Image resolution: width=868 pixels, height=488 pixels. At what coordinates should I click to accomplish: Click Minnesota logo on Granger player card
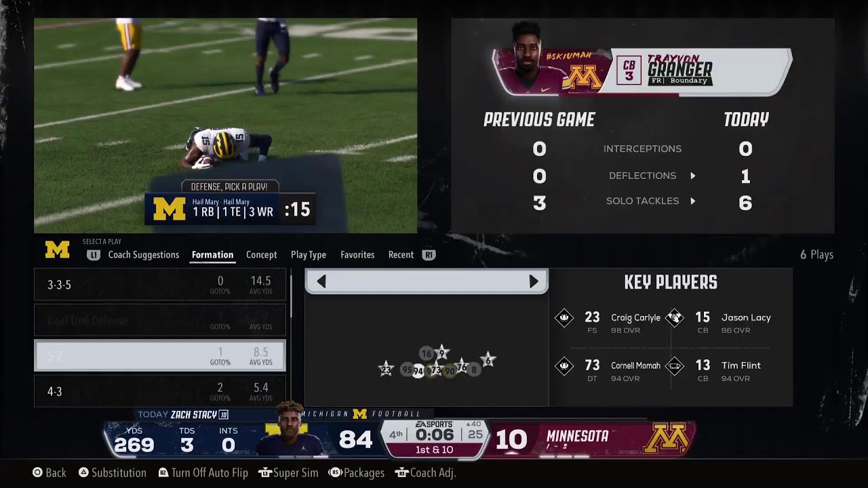pos(585,77)
